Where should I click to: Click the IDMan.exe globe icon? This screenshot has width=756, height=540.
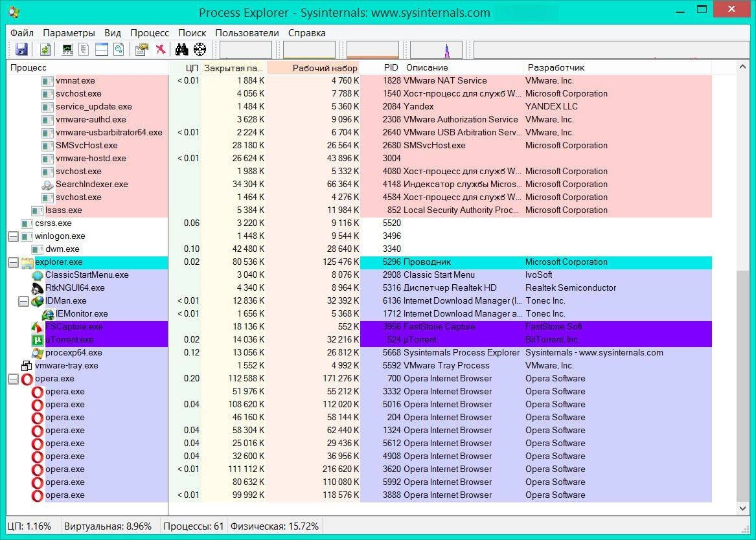pos(37,301)
